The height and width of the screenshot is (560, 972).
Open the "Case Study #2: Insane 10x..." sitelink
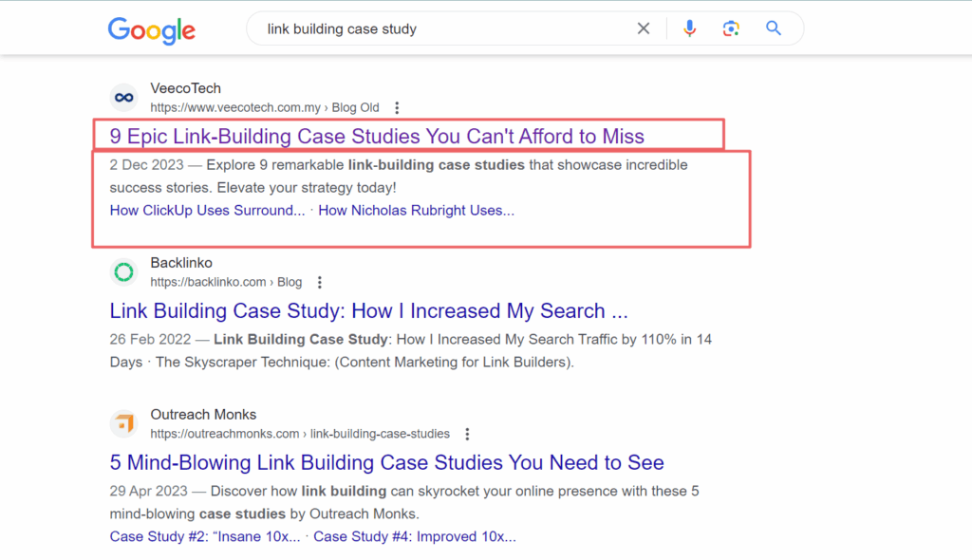coord(204,536)
